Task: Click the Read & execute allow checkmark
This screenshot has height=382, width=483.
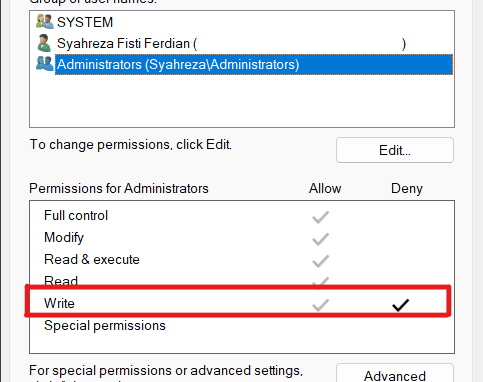Action: [x=321, y=261]
